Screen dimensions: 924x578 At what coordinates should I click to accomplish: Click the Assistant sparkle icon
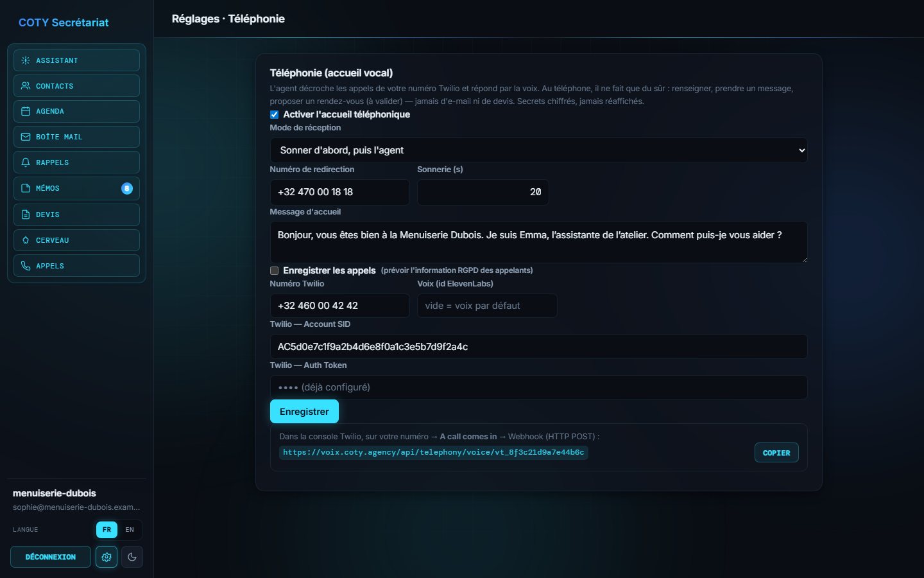26,60
